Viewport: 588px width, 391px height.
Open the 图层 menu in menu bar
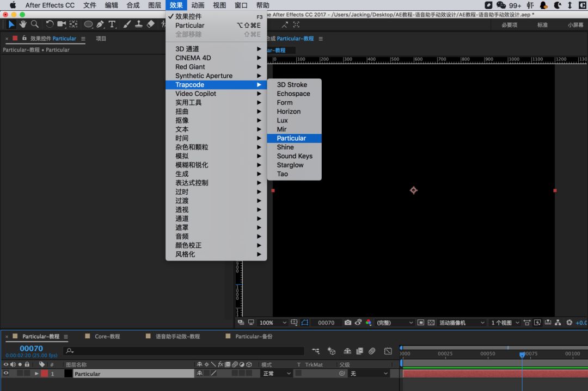pos(155,5)
